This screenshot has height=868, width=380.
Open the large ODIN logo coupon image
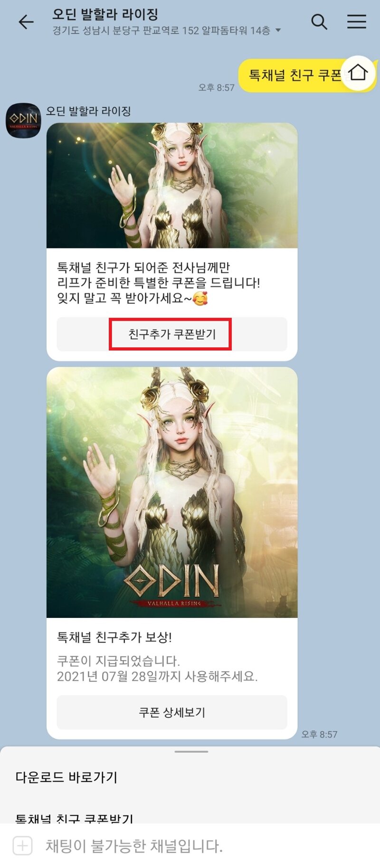click(172, 492)
